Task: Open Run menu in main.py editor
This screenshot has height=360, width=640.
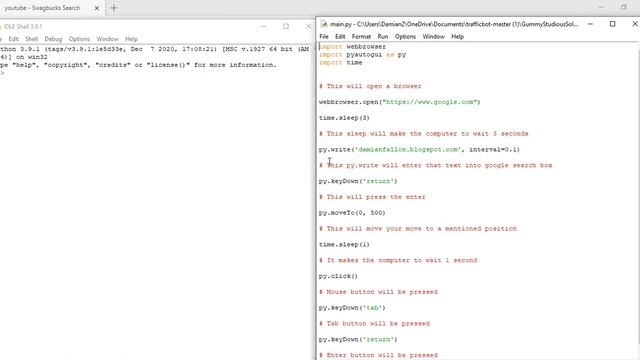Action: [x=382, y=36]
